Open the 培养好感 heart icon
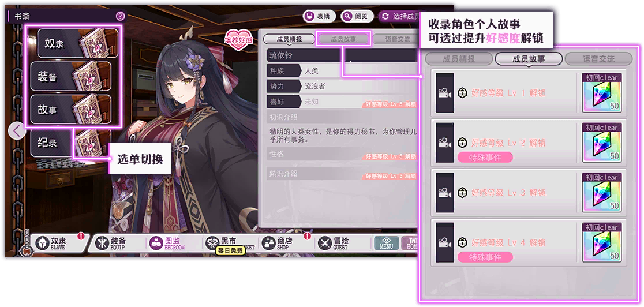 point(238,38)
